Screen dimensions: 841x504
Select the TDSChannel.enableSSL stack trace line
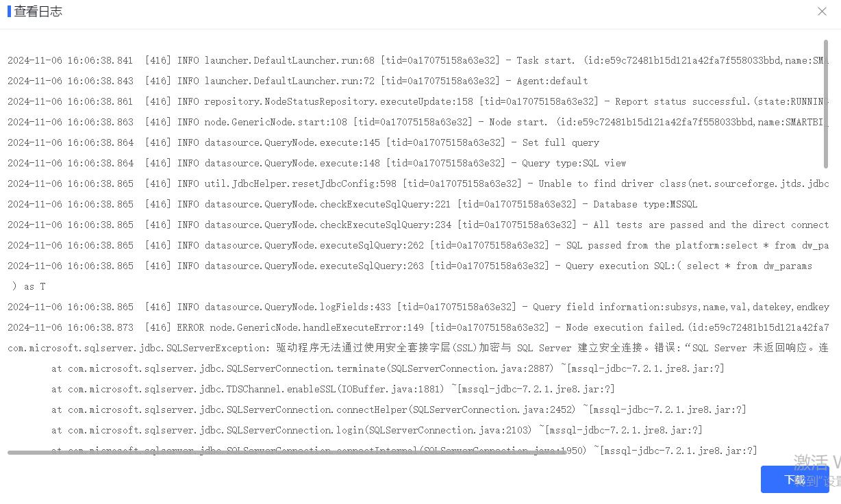coord(334,389)
